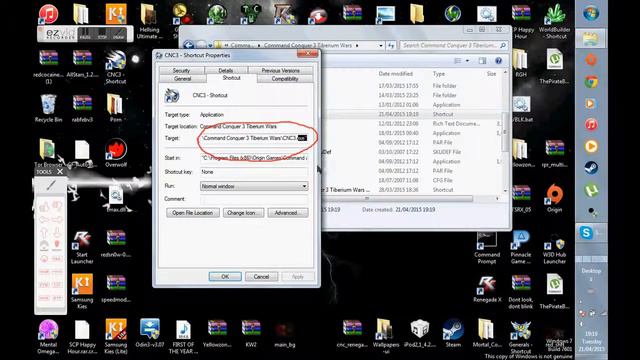Launch Overwolf from the desktop
Image resolution: width=640 pixels, height=360 pixels.
[116, 153]
